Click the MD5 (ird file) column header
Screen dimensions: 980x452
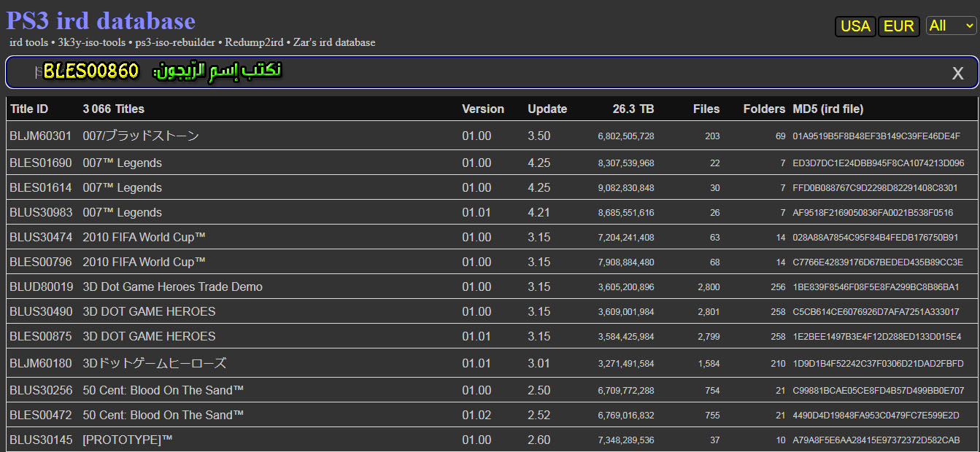pos(827,109)
